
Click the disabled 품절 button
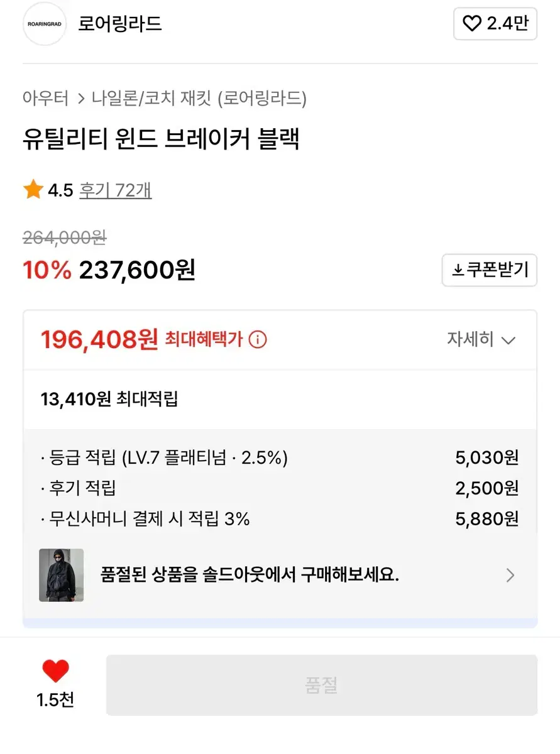pyautogui.click(x=322, y=685)
